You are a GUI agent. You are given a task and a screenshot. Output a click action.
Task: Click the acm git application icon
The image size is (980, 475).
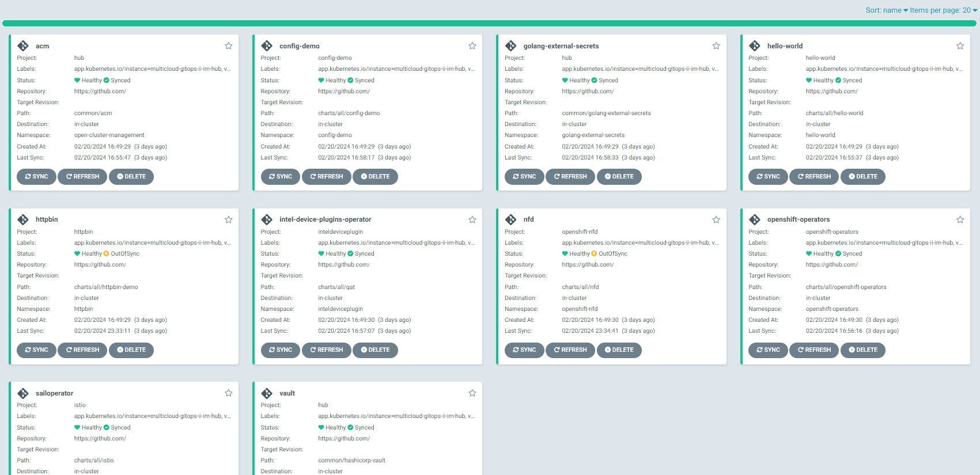click(x=23, y=46)
